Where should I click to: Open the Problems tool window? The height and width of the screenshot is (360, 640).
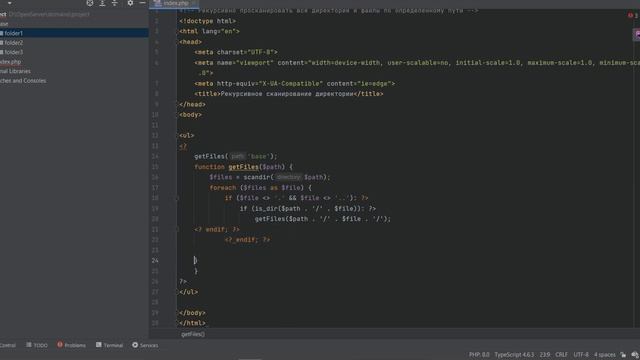[x=71, y=345]
